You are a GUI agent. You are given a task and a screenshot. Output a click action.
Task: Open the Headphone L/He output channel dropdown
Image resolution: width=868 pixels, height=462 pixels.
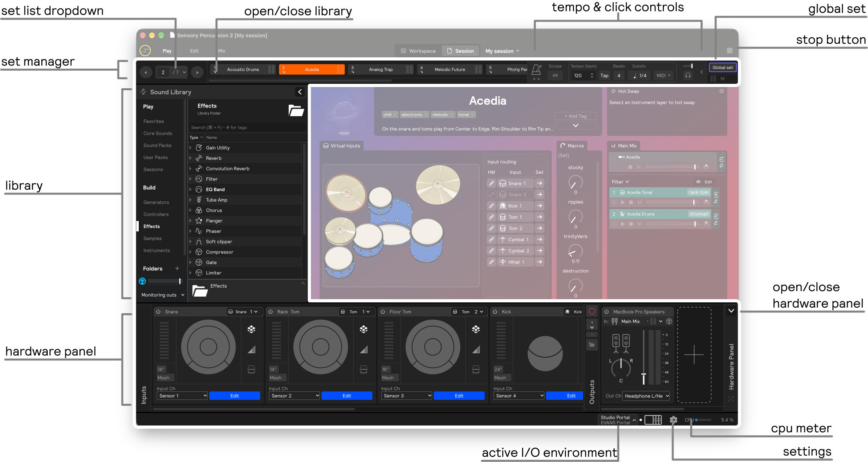pos(647,396)
